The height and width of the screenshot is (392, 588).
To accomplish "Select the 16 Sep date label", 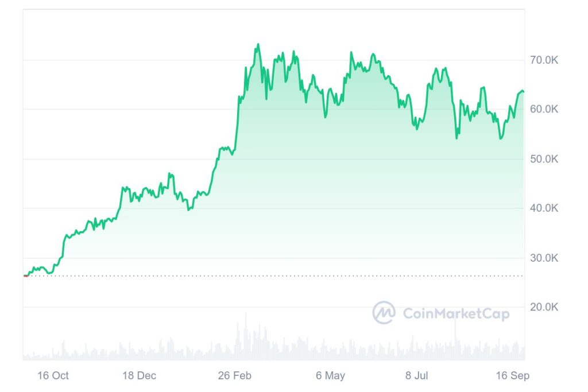I will click(x=513, y=375).
